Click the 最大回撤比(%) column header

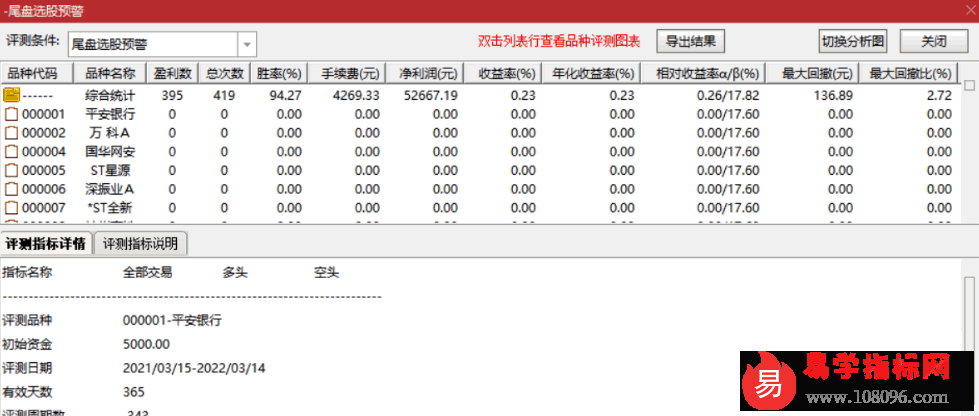point(910,74)
